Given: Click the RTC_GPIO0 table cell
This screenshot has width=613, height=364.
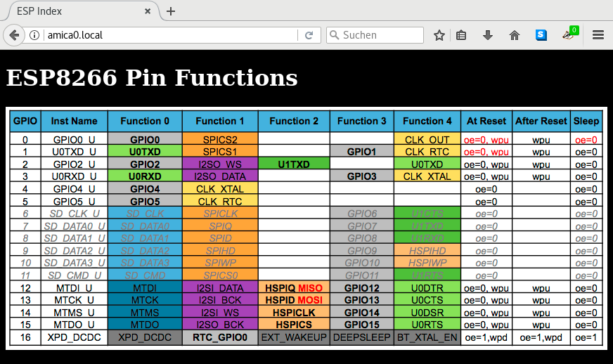Looking at the screenshot, I should coord(220,337).
